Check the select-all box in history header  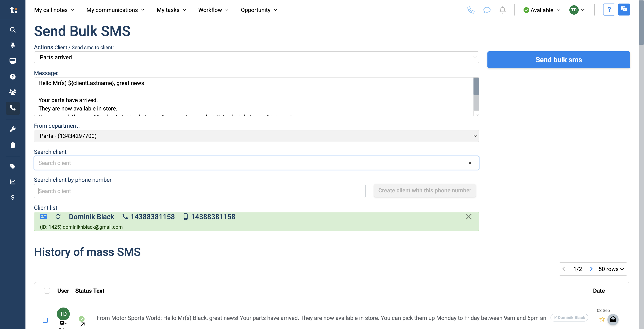pos(47,290)
